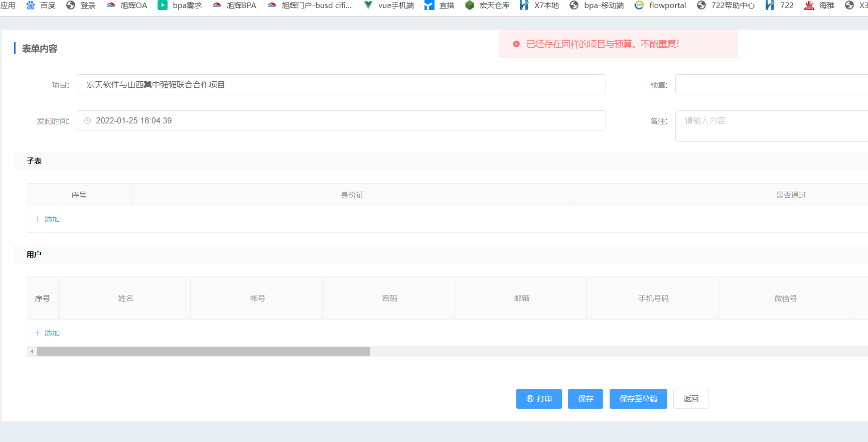868x442 pixels.
Task: Add a row to the 用户 table
Action: click(x=47, y=333)
